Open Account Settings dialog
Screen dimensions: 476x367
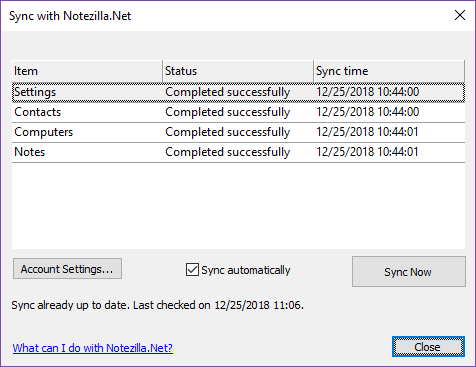click(x=67, y=269)
